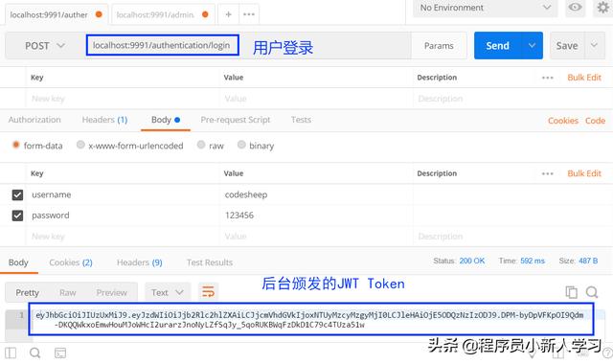Add a new request tab with plus icon
Screen dimensions: 613x364
tap(228, 14)
